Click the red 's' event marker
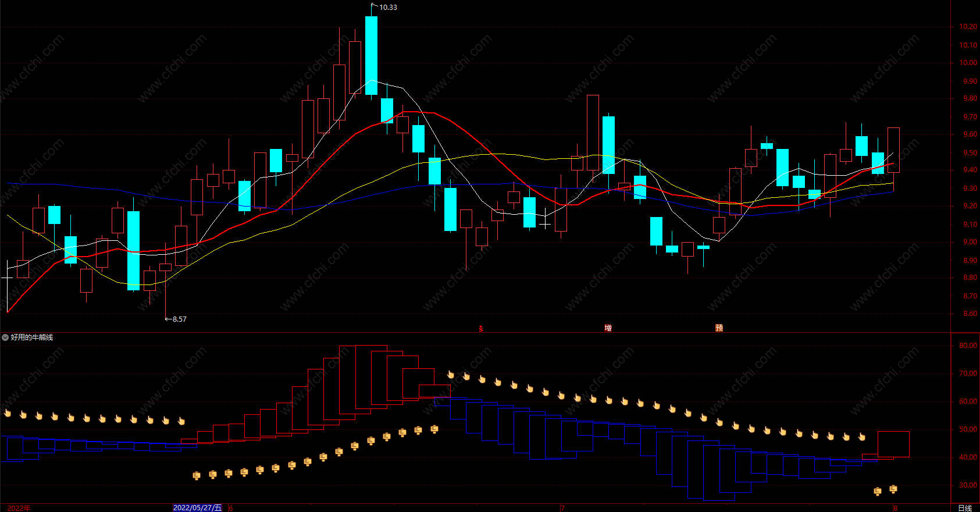 click(x=480, y=329)
